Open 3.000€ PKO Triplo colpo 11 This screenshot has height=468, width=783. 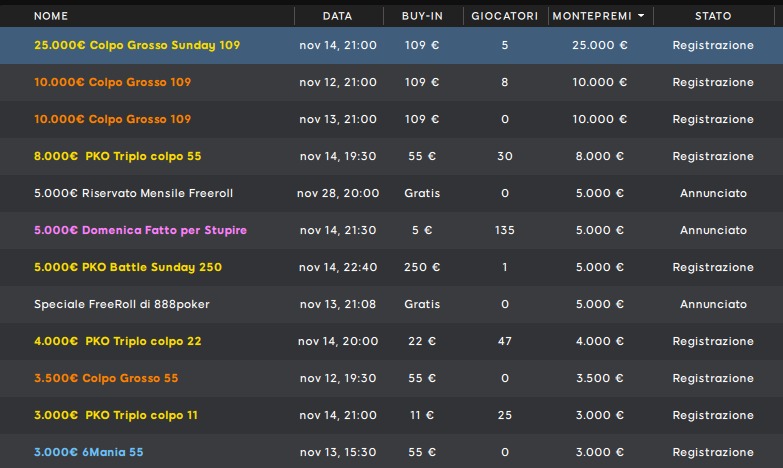[x=116, y=415]
